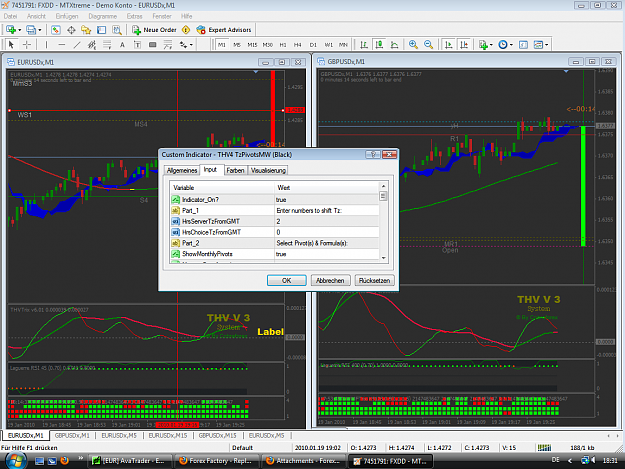
Task: Toggle chart auto scroll
Action: tap(449, 45)
